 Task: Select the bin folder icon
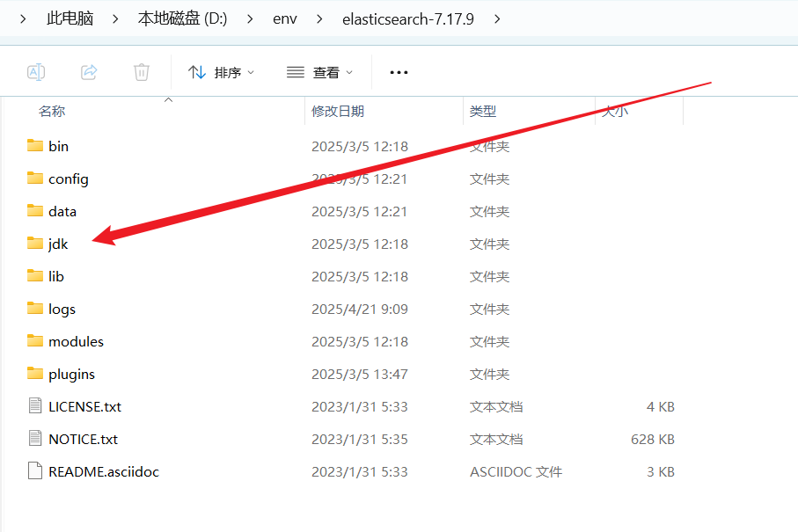[x=35, y=145]
